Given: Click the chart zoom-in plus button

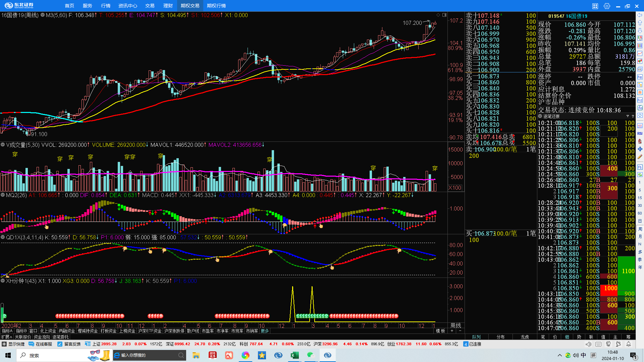Looking at the screenshot, I should coord(452,331).
